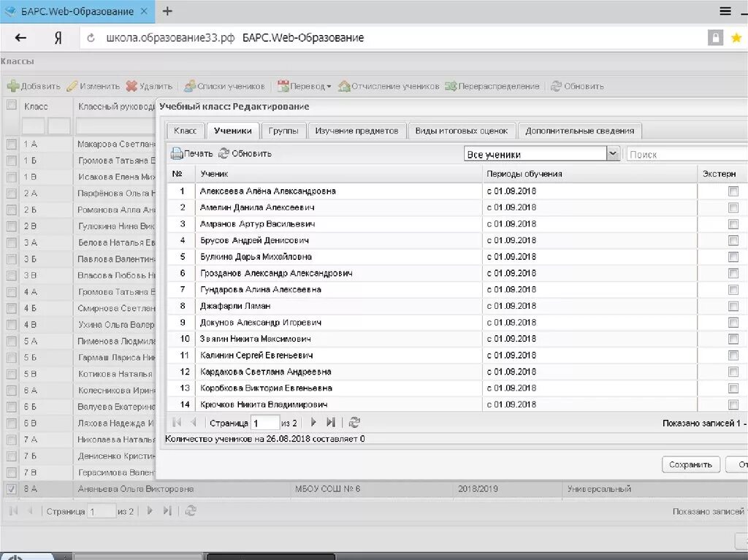Select class row 5 А in list
This screenshot has height=560, width=748.
click(79, 341)
